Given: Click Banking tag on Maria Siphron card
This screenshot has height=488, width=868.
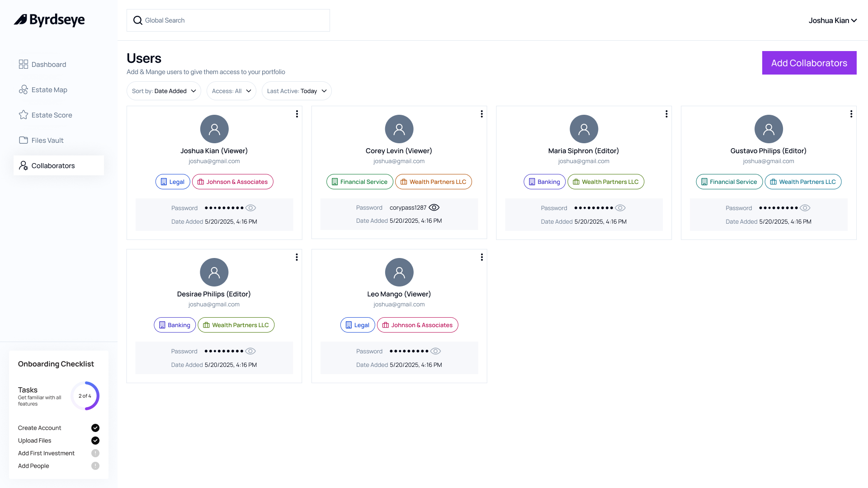Looking at the screenshot, I should click(545, 182).
